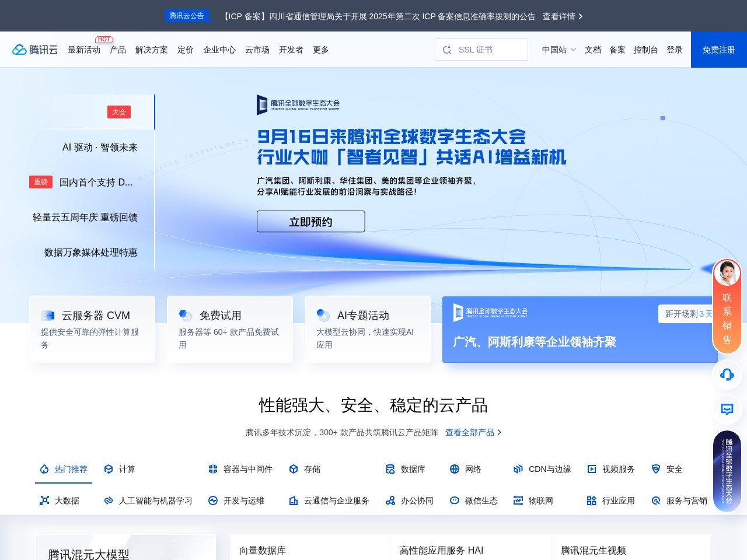Open the headset customer support icon
The height and width of the screenshot is (560, 747).
727,374
